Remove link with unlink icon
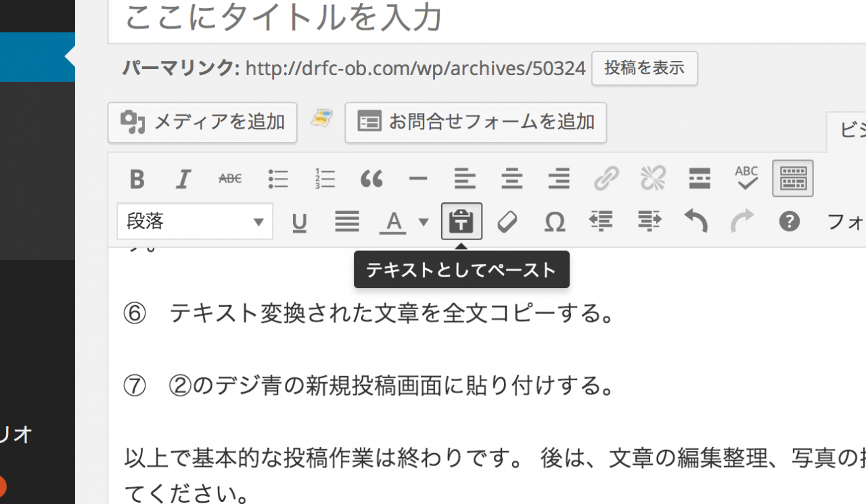 [653, 179]
